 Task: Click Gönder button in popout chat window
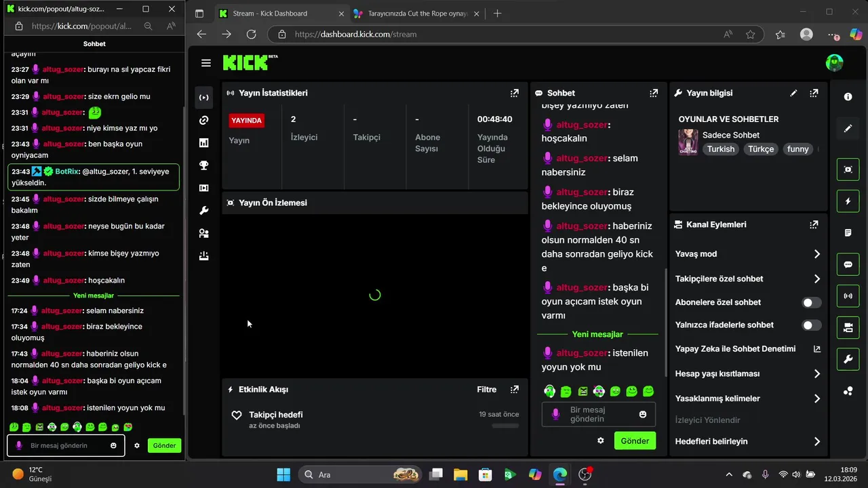164,445
